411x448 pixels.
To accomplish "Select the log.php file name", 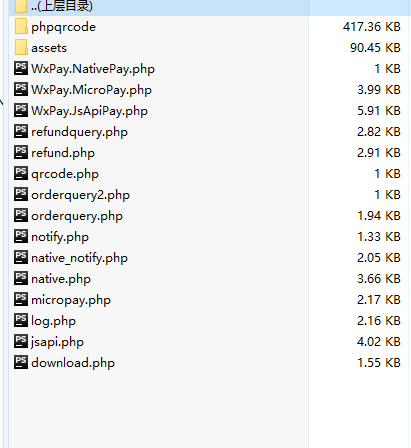I will [x=53, y=321].
